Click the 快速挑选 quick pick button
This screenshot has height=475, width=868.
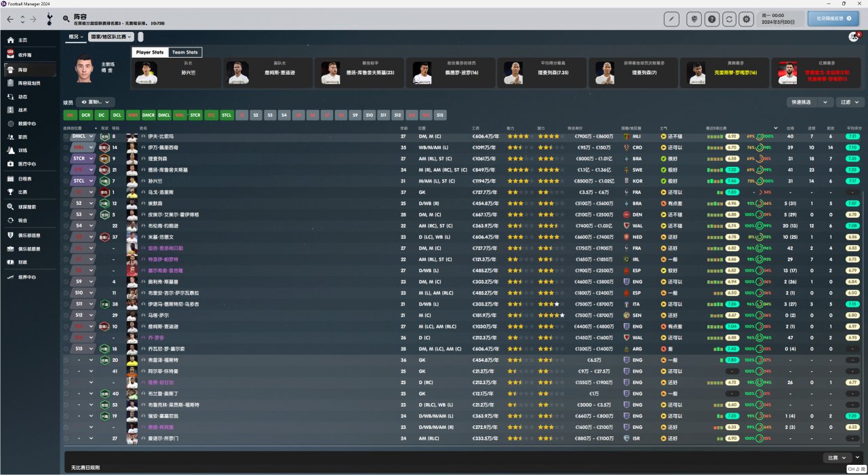[802, 102]
